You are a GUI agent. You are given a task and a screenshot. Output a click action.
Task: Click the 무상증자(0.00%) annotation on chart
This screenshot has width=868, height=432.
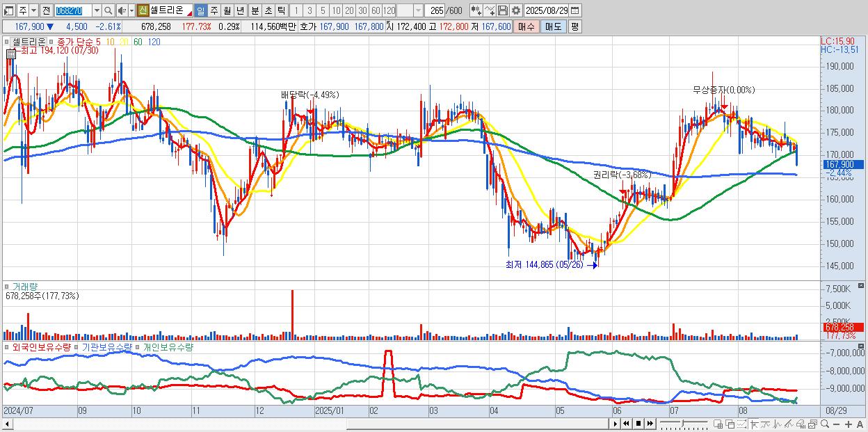[723, 90]
